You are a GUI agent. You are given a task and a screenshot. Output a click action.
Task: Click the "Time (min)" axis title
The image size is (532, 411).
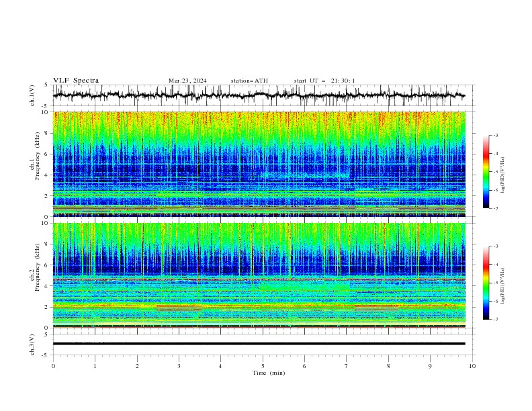click(x=269, y=373)
